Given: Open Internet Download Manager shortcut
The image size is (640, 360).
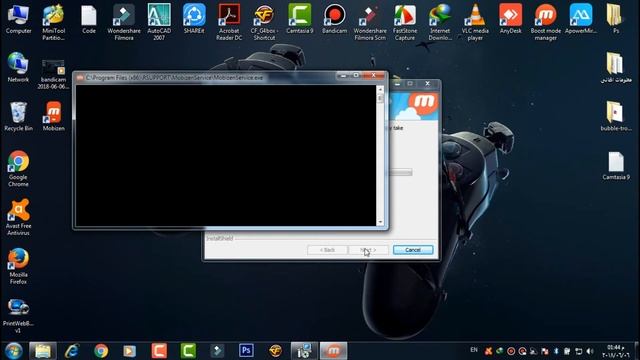Looking at the screenshot, I should pyautogui.click(x=440, y=22).
